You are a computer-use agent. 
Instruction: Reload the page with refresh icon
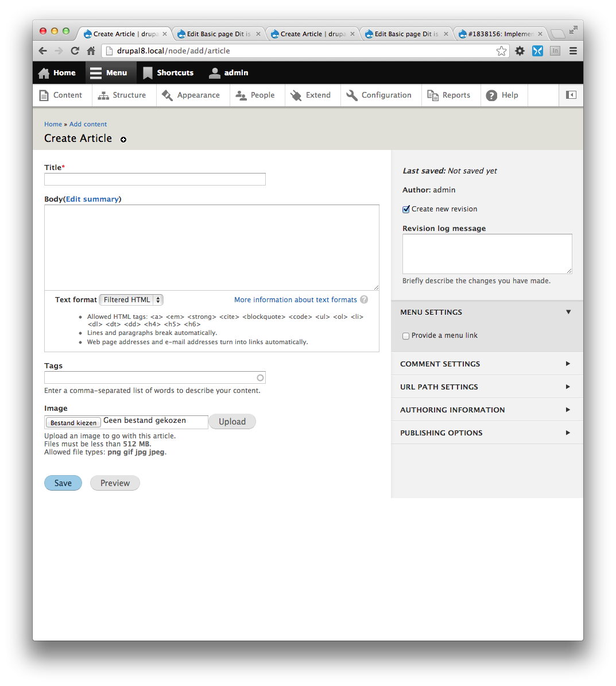tap(75, 51)
